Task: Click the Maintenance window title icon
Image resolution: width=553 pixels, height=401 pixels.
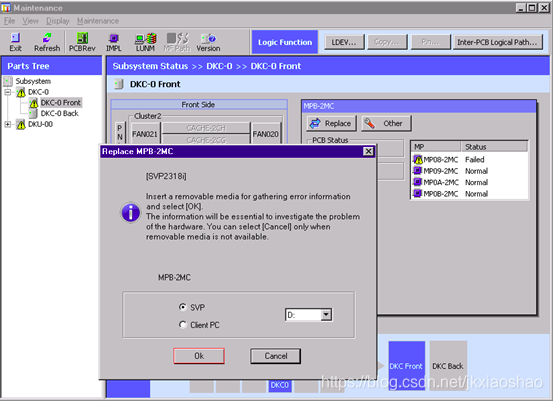Action: 6,7
